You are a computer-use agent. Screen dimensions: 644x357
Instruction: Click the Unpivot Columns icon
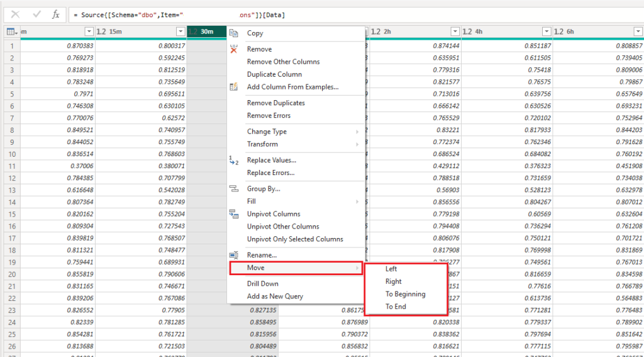[x=234, y=214]
